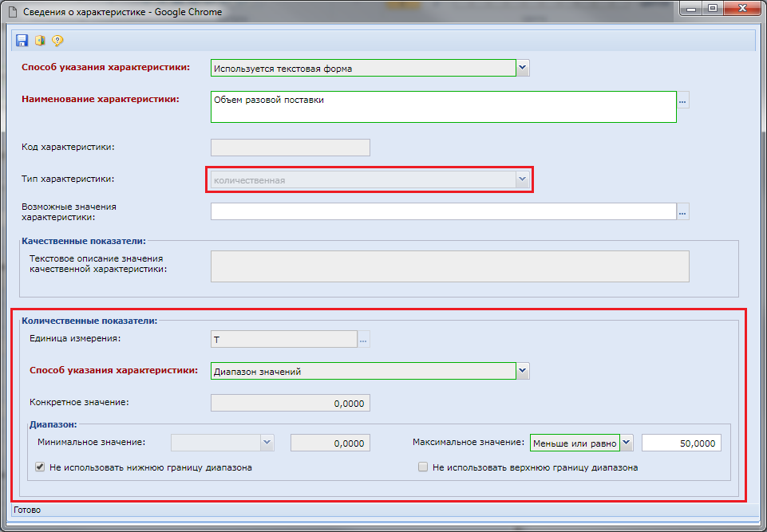This screenshot has width=767, height=532.
Task: Click the Save (floppy disk) toolbar icon
Action: coord(22,41)
